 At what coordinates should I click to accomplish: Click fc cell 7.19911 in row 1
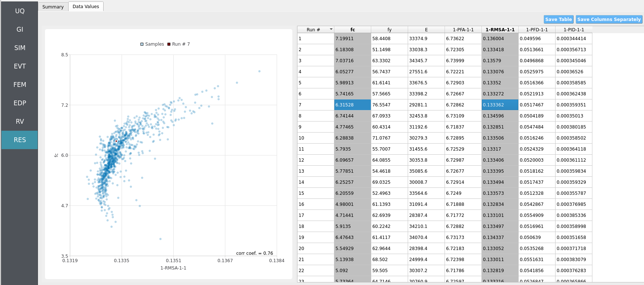pyautogui.click(x=352, y=38)
